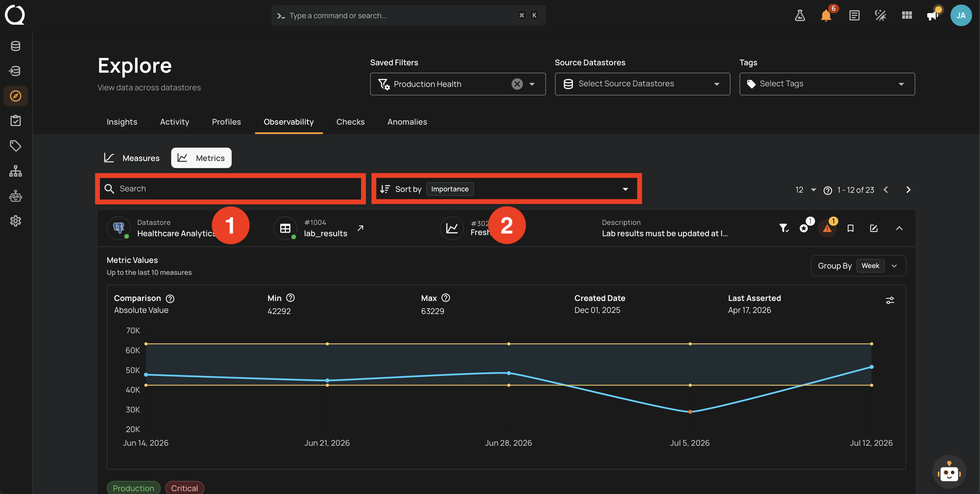Show help for Min value
The width and height of the screenshot is (980, 494).
[x=291, y=298]
